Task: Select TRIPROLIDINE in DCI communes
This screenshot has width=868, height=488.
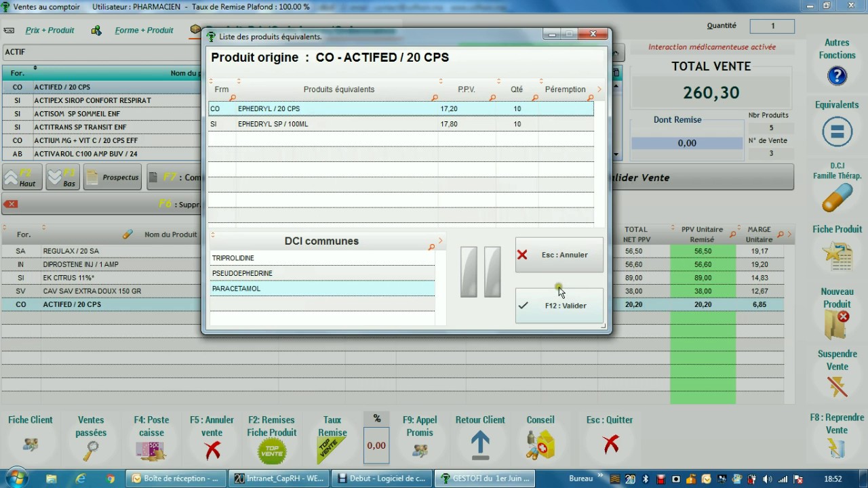Action: point(322,258)
